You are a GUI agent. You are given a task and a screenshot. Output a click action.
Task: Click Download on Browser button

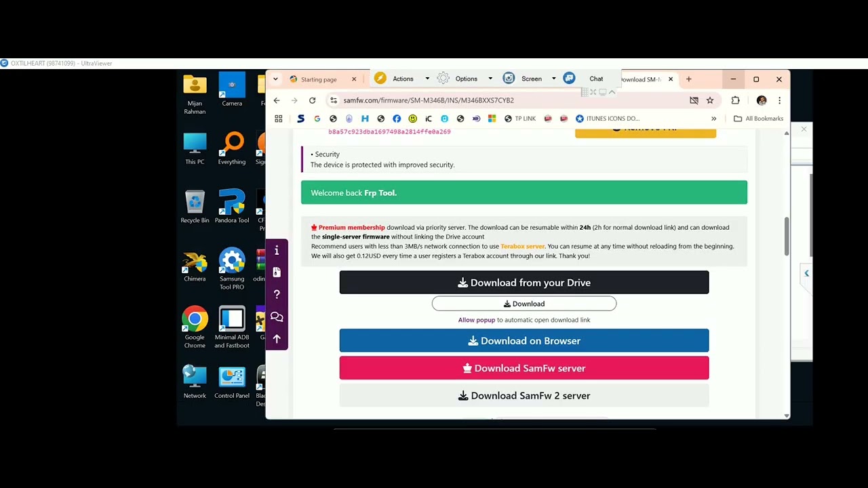(524, 341)
